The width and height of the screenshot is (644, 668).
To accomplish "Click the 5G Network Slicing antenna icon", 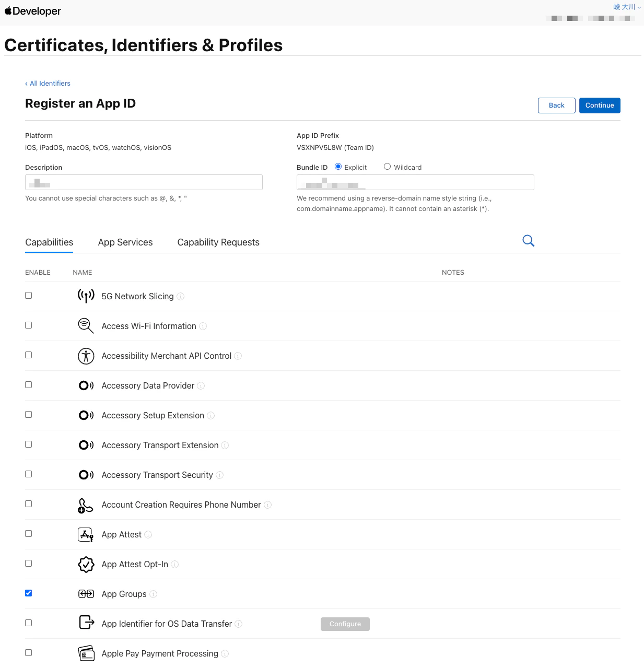I will point(86,296).
